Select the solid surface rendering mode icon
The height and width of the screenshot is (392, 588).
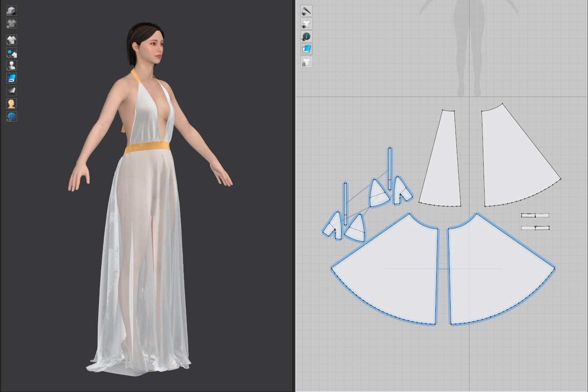pyautogui.click(x=11, y=11)
